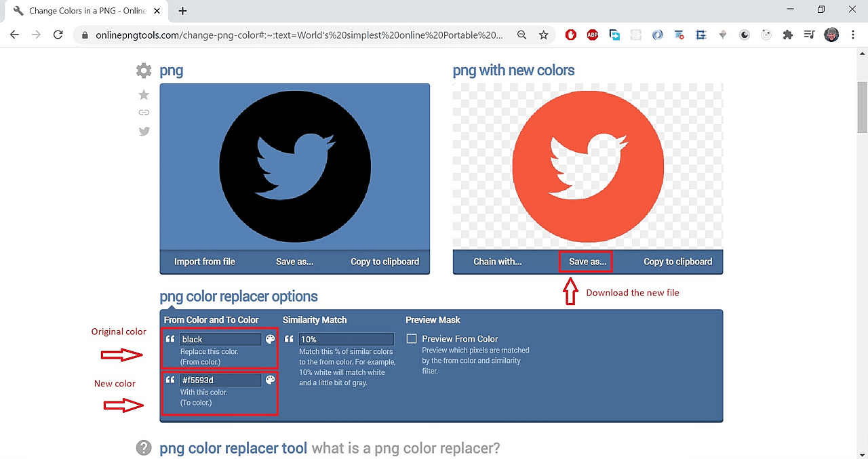Click the chain link icon in sidebar

144,113
